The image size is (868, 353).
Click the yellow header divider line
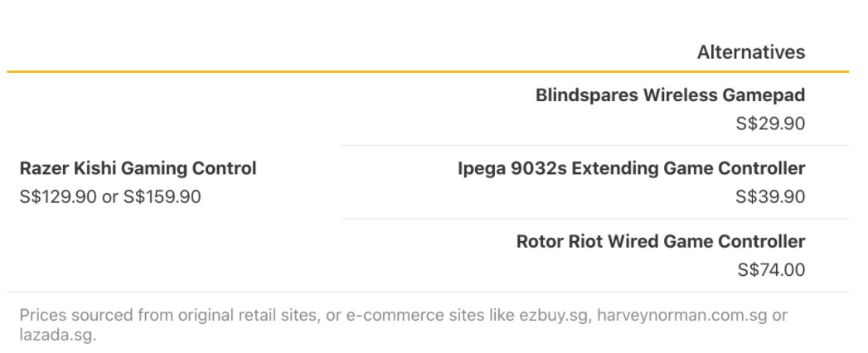click(427, 71)
